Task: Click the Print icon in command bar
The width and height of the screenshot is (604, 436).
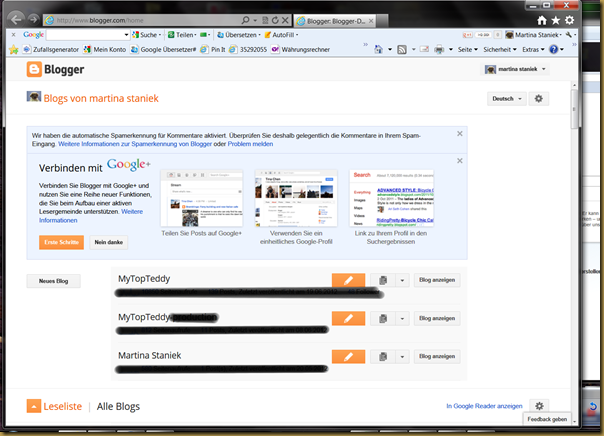Action: [439, 50]
